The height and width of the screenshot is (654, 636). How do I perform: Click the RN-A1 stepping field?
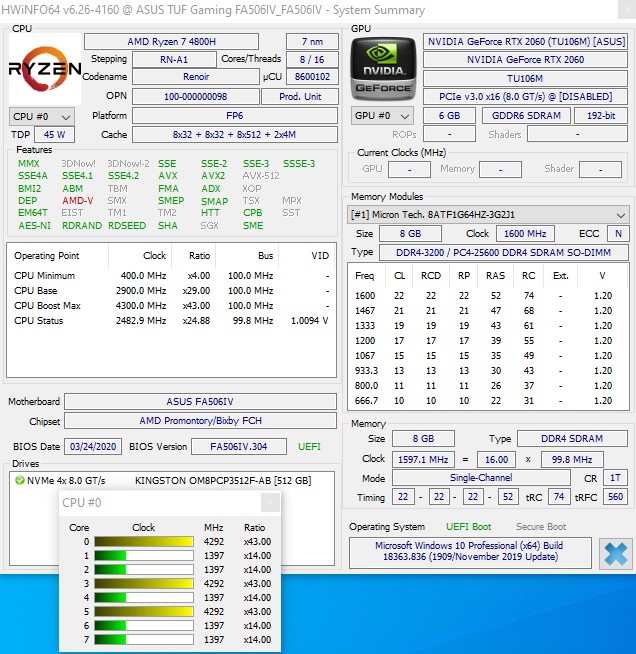point(174,60)
